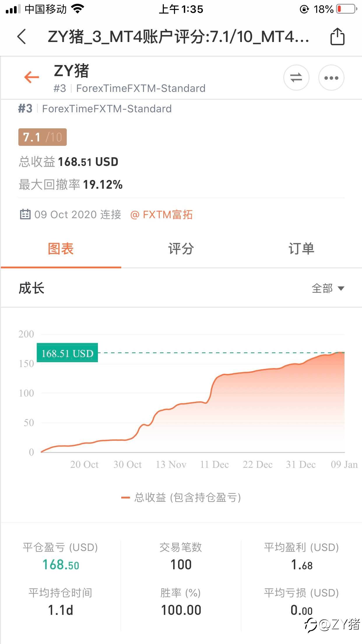This screenshot has height=644, width=362.
Task: Tap the orange back arrow beside ZY猪
Action: (31, 77)
